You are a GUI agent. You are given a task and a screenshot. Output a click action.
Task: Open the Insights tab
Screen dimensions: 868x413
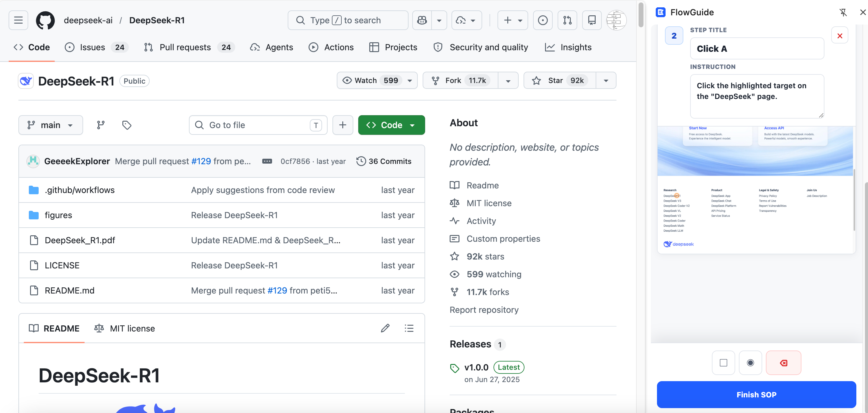[568, 47]
